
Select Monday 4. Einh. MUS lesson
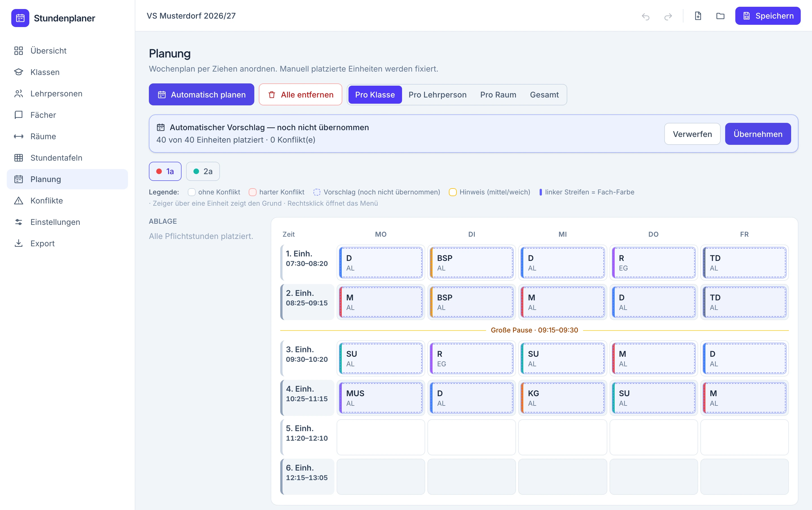[x=381, y=398]
